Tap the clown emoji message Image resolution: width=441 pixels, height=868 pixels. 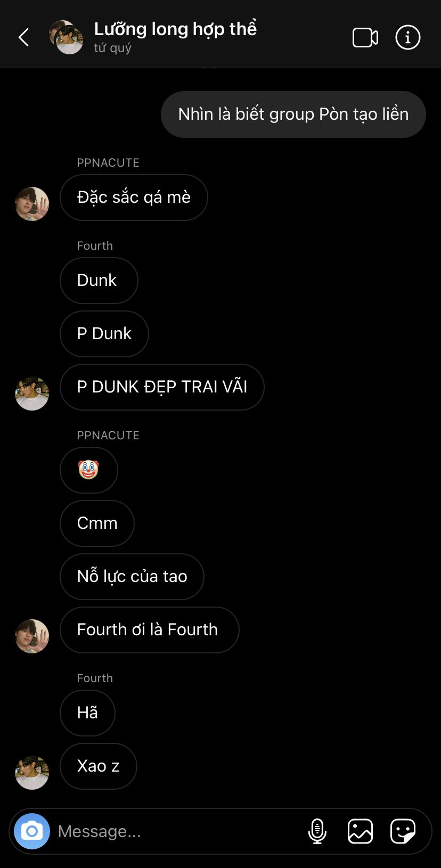[89, 470]
